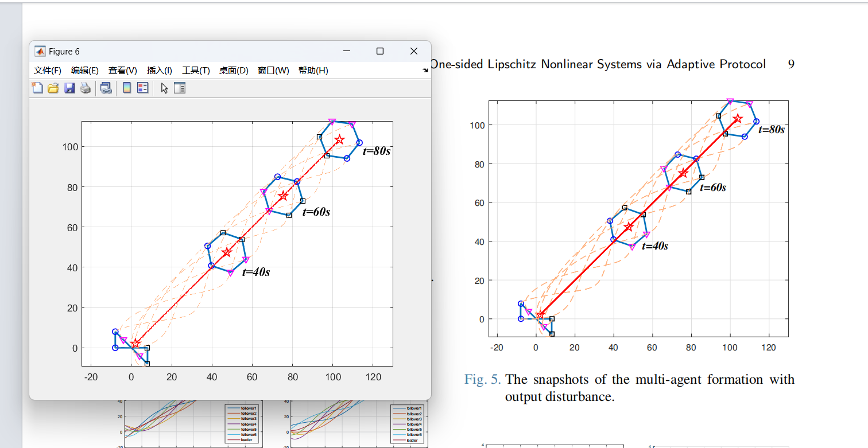Expand the 插入(I) menu
The height and width of the screenshot is (448, 868).
tap(160, 71)
